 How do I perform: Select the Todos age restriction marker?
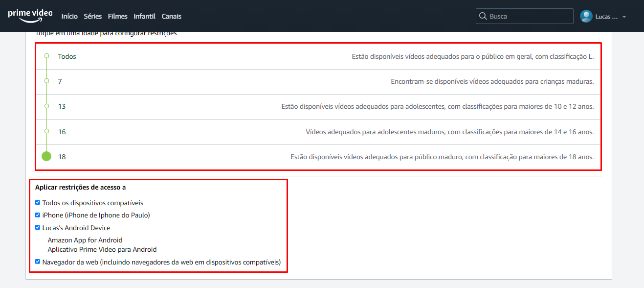tap(46, 56)
